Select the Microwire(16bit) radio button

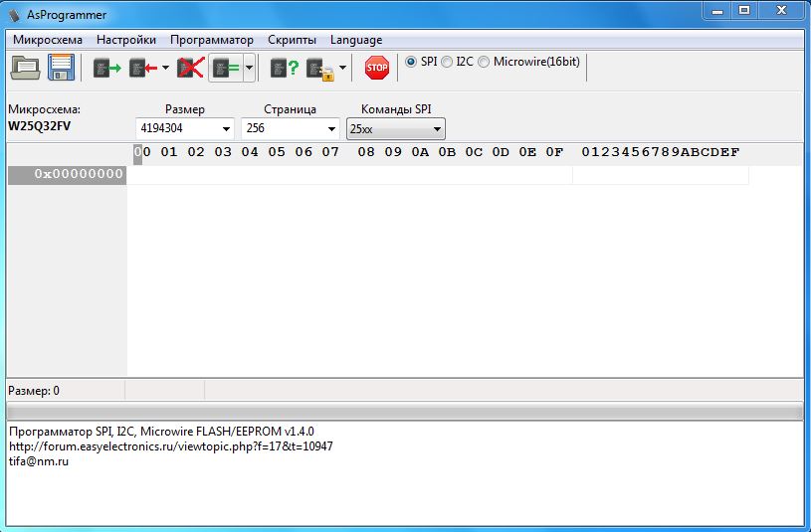(x=484, y=62)
